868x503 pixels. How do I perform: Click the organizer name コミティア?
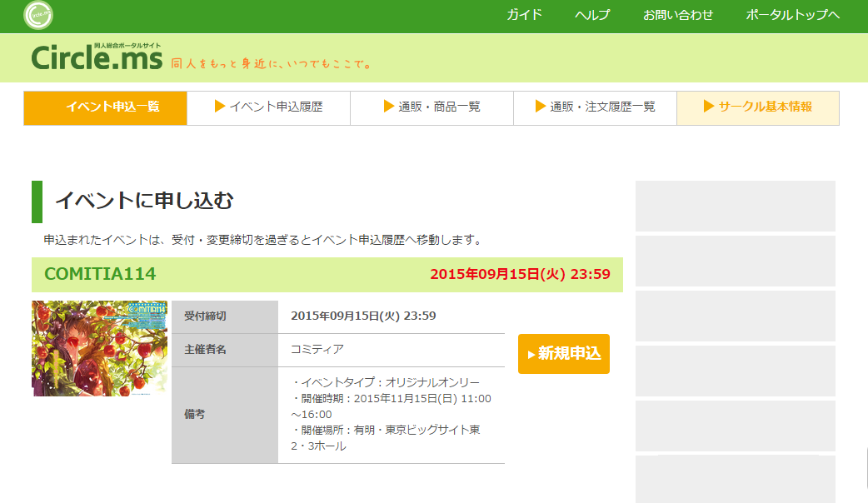coord(317,349)
